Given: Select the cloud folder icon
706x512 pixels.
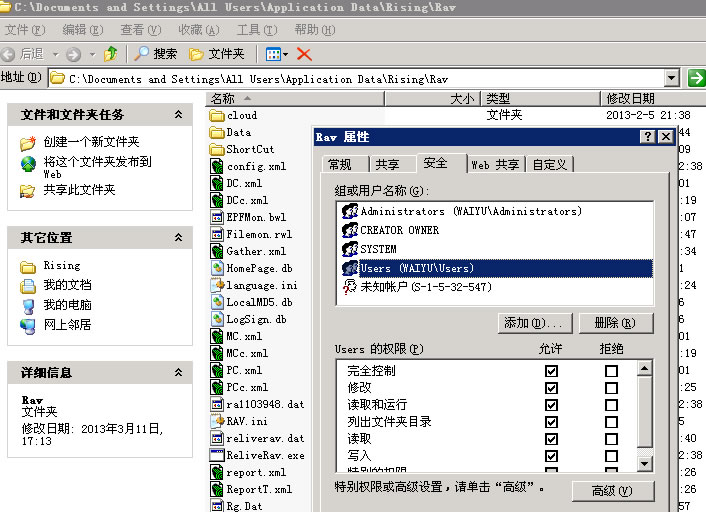Looking at the screenshot, I should click(217, 116).
